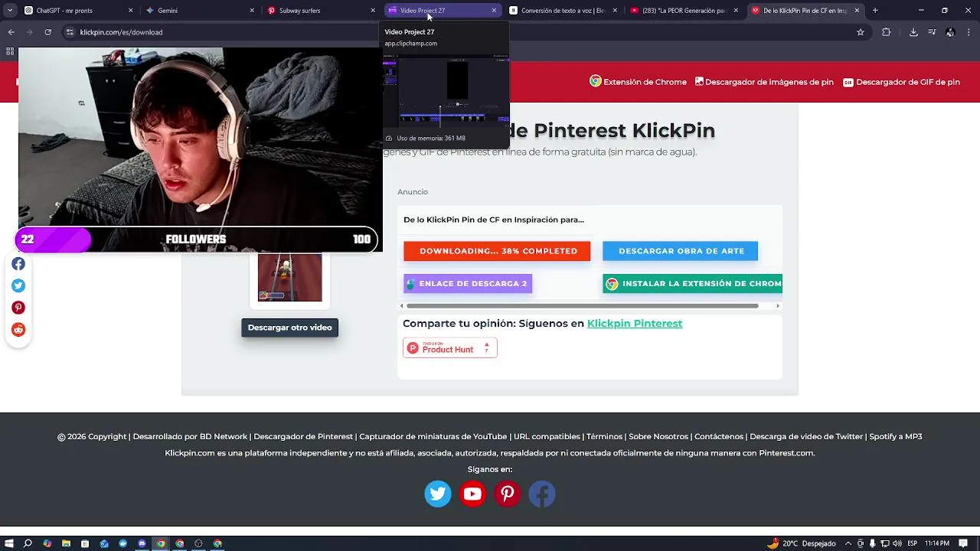Viewport: 980px width, 551px height.
Task: Open Extensión de Chrome header link
Action: click(x=638, y=82)
